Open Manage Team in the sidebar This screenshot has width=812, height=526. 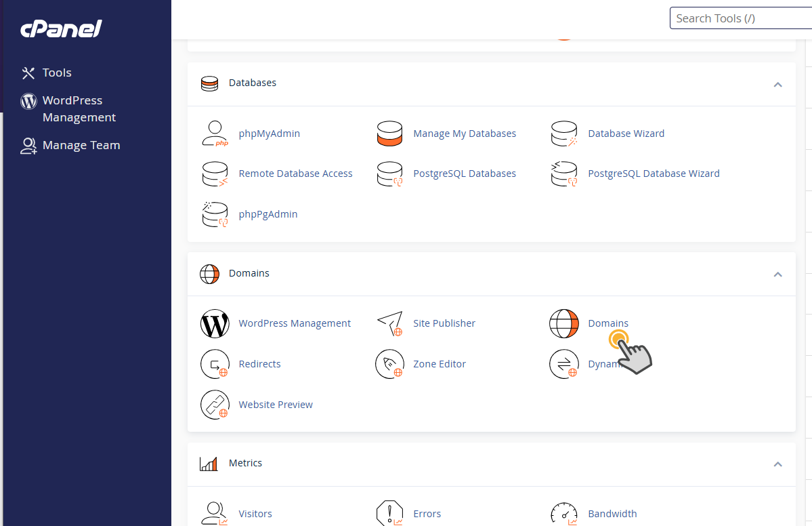pos(81,146)
